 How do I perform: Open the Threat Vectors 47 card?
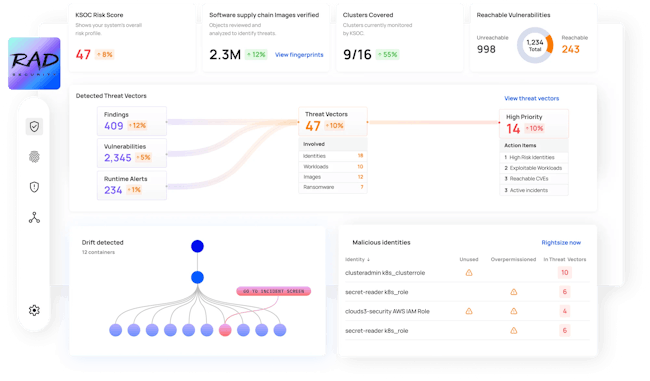333,121
